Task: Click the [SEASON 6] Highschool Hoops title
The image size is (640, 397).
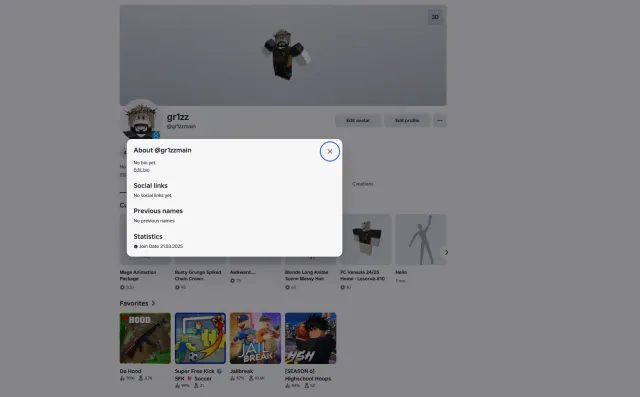Action: click(308, 375)
